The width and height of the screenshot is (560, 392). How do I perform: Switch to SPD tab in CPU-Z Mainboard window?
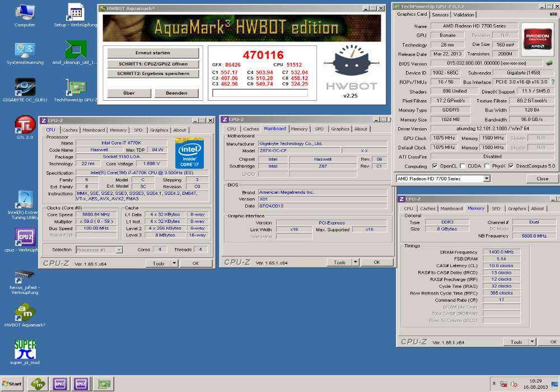tap(319, 129)
